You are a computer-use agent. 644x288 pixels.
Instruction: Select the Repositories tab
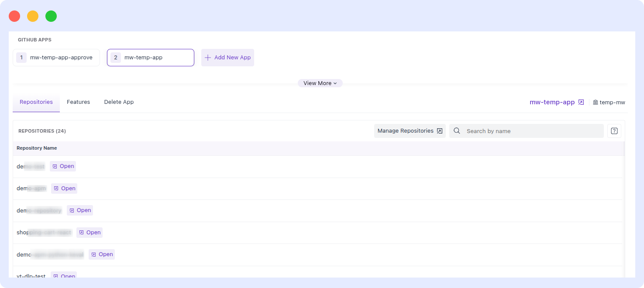pos(36,102)
